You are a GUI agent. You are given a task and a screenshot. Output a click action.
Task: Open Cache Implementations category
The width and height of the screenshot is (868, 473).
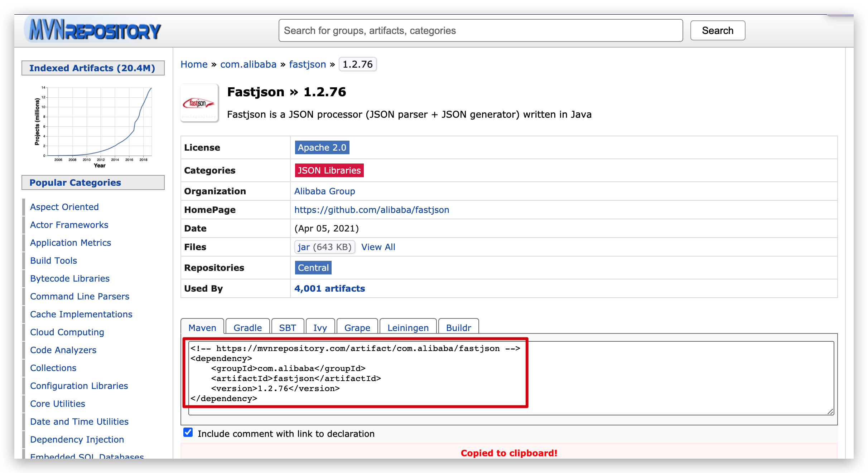[x=81, y=314]
